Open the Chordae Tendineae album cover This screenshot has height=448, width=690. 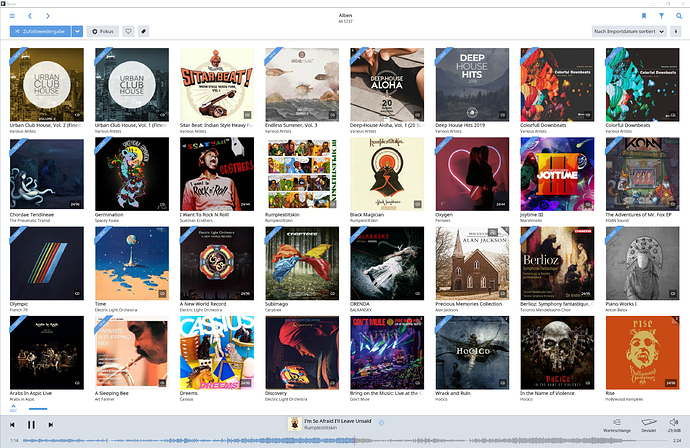click(47, 174)
